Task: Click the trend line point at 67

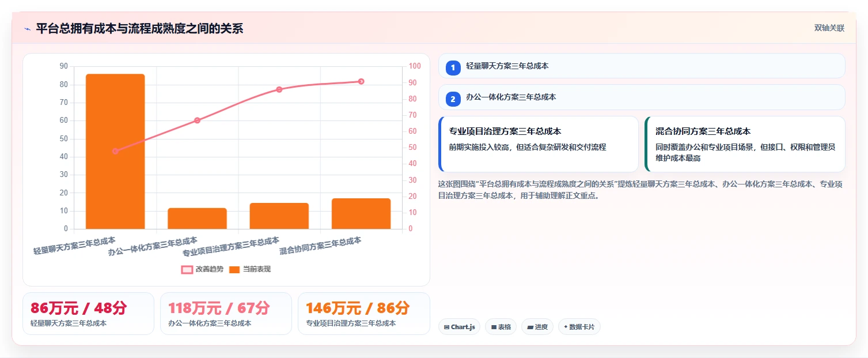Action: [197, 120]
